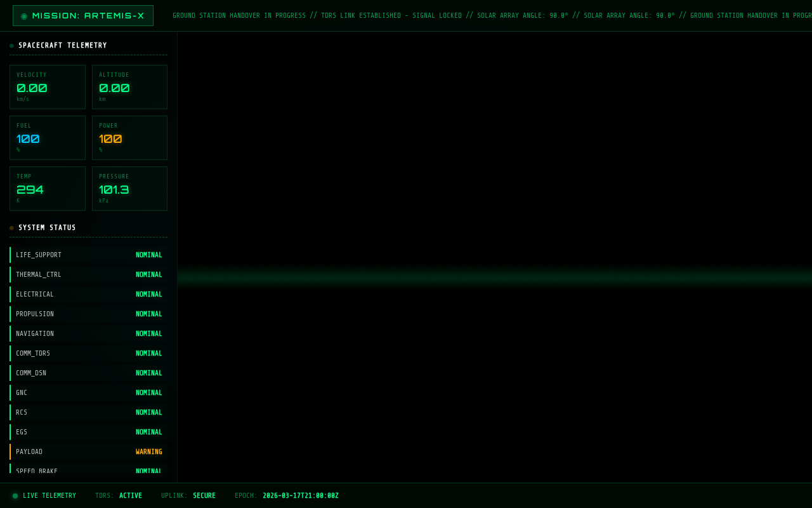Screen dimensions: 812x508
Task: Open the Power percentage card
Action: [129, 138]
